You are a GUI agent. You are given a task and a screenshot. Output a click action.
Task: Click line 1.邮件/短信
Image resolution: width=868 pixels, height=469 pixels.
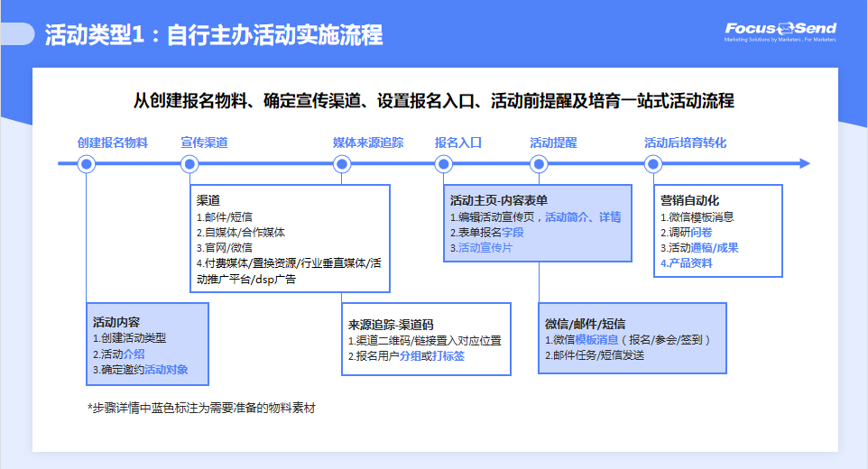[224, 216]
